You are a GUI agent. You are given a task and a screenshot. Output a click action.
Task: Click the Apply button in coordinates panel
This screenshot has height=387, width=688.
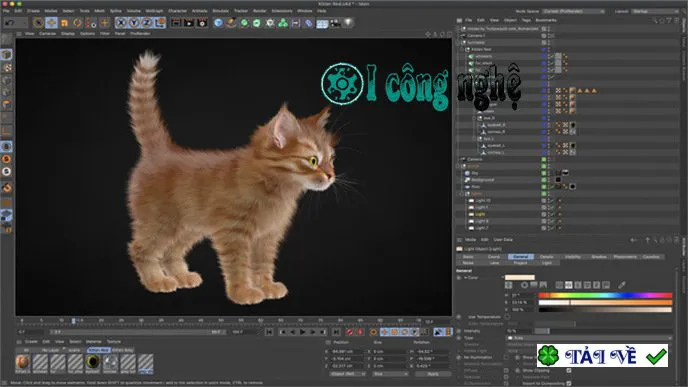[433, 374]
